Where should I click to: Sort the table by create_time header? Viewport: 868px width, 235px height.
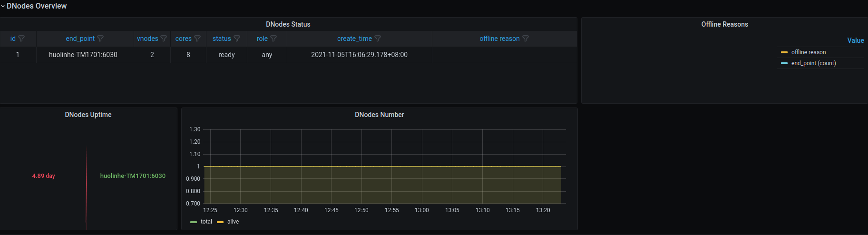coord(354,39)
